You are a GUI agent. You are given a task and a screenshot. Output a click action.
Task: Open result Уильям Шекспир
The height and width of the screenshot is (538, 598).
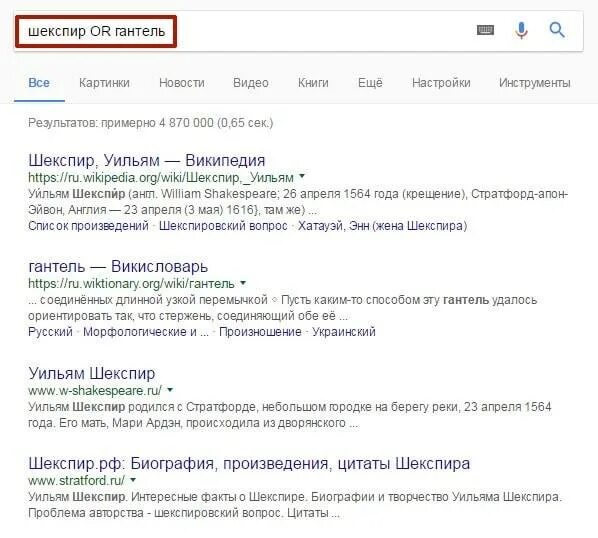point(92,373)
